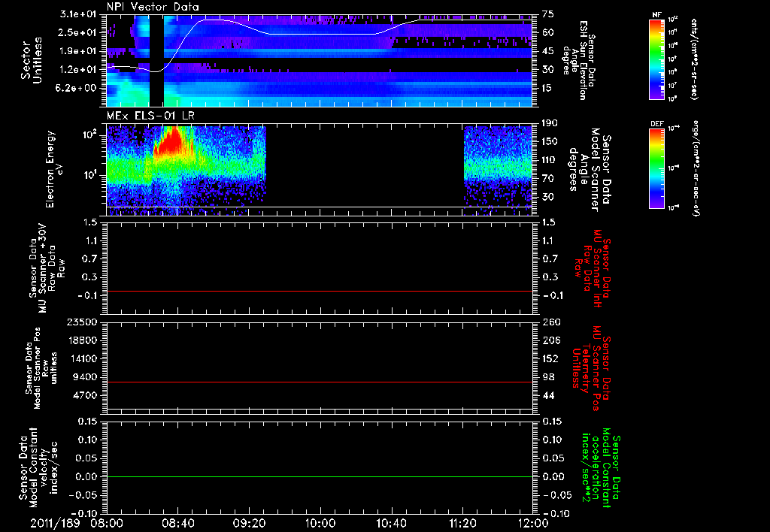Click the black vertical data gap in NPI panel

pos(156,61)
